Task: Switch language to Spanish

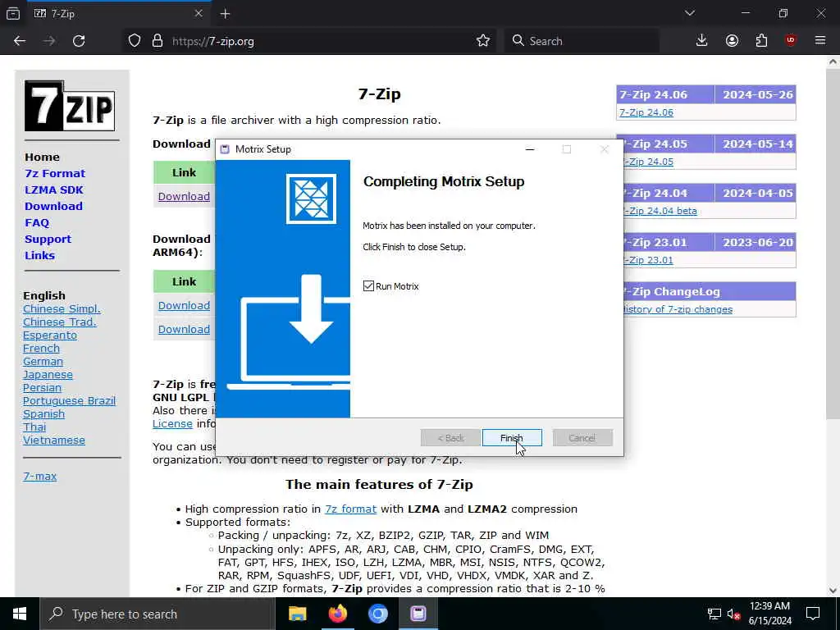Action: pos(43,414)
